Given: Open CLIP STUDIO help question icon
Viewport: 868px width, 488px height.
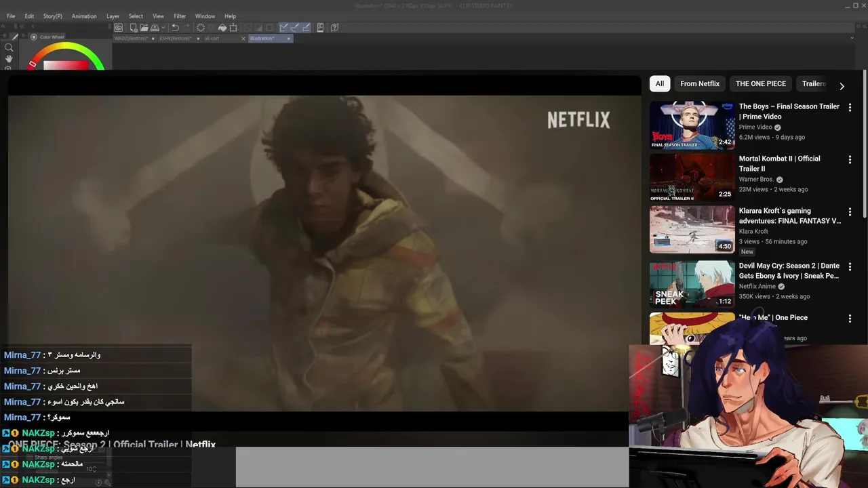Looking at the screenshot, I should 335,28.
